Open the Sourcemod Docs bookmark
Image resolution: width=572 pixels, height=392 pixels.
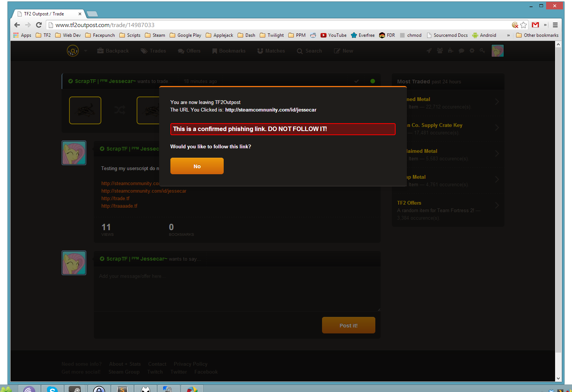[x=447, y=35]
